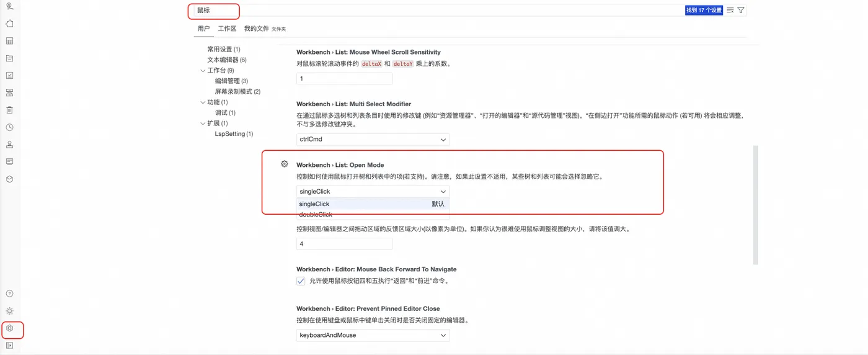Click the gear beside the Open Mode setting
Screen dimensions: 868x355
click(x=285, y=164)
